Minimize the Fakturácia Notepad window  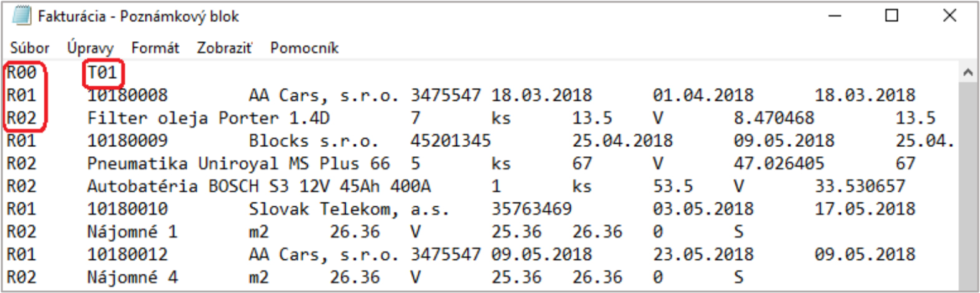click(x=835, y=16)
